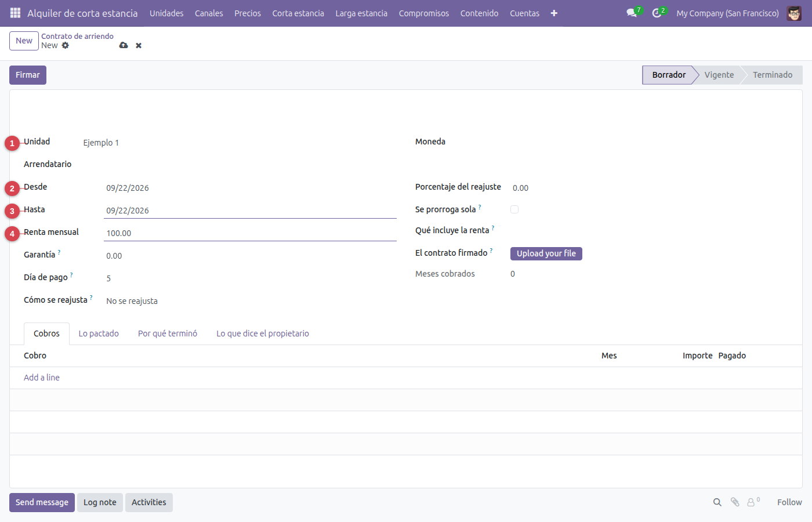Image resolution: width=812 pixels, height=522 pixels.
Task: Click the plus icon in navbar
Action: coord(554,13)
